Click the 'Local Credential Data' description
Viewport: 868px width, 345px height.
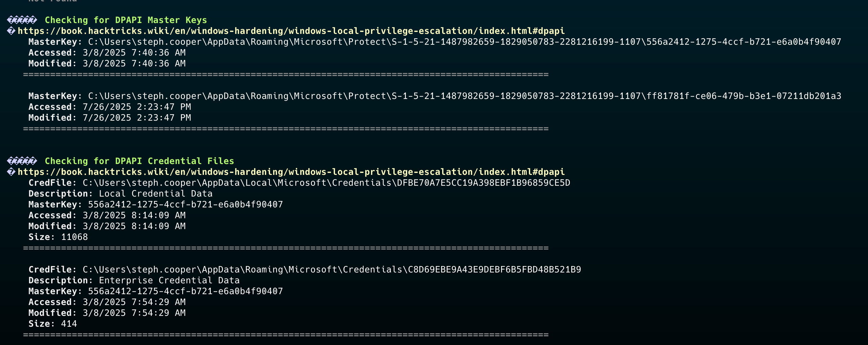point(156,194)
